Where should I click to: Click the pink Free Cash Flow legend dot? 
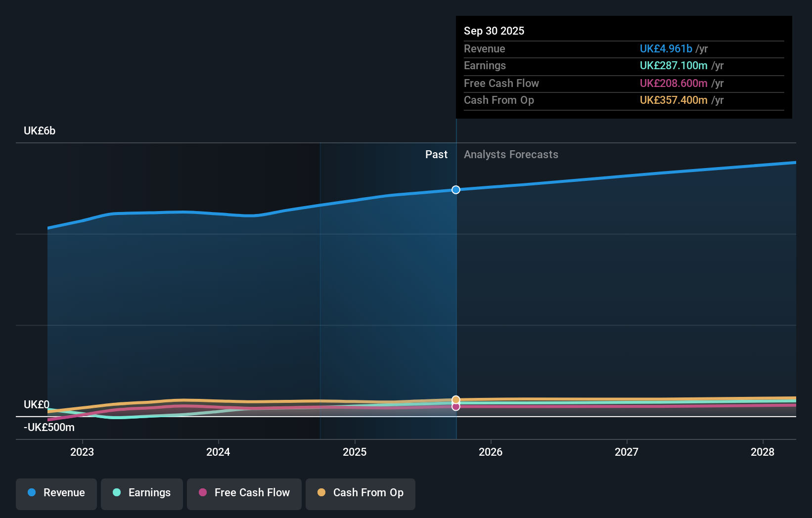click(203, 493)
